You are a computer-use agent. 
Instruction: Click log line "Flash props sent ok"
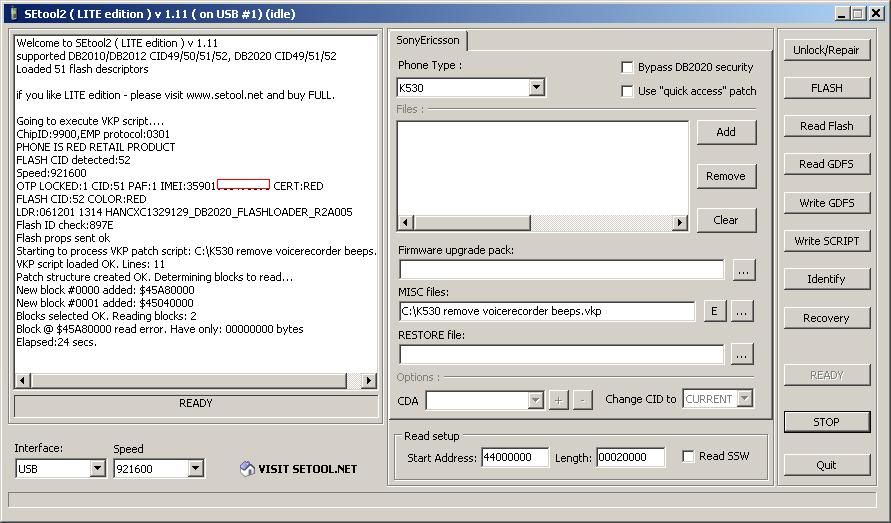[x=63, y=238]
